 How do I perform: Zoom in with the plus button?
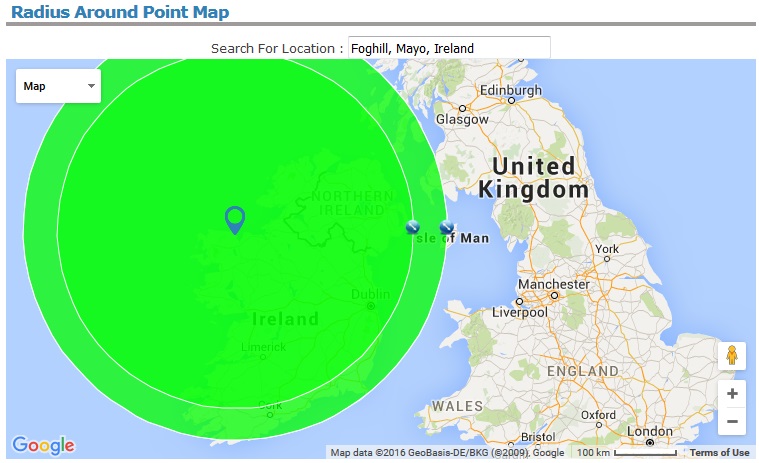[732, 394]
